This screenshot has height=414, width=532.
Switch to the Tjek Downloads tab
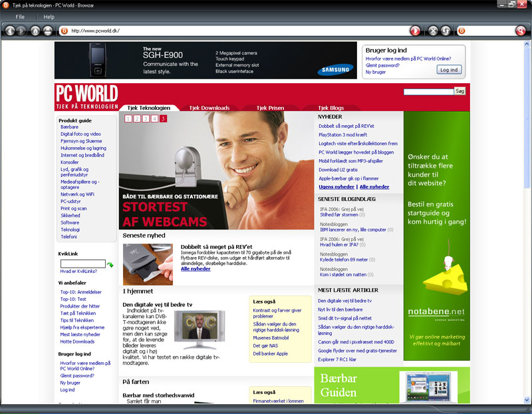[x=209, y=108]
